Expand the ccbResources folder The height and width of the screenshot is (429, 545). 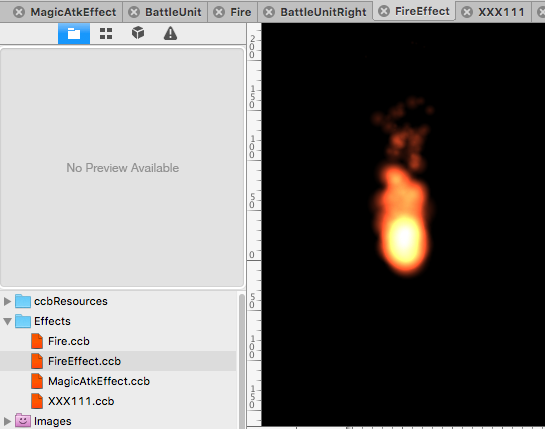pyautogui.click(x=7, y=301)
